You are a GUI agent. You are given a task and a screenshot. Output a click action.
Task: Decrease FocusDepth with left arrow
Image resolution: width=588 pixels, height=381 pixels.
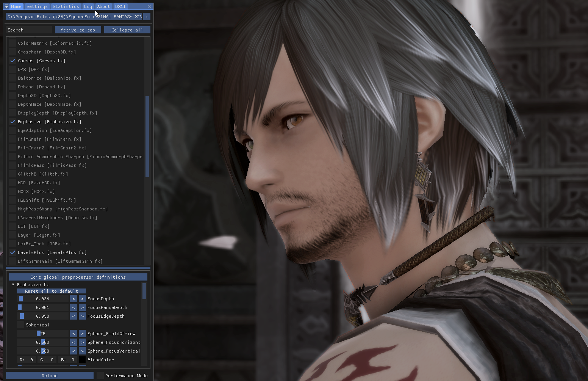[73, 299]
